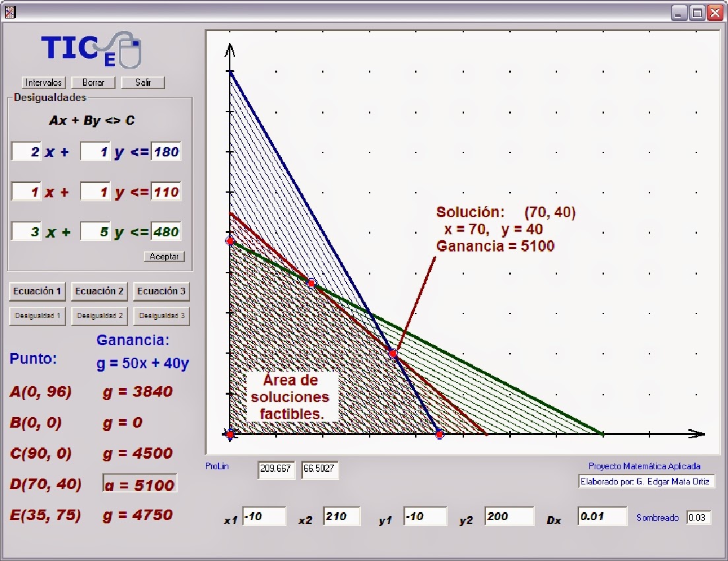Change the Sombreado value 0.03
The width and height of the screenshot is (728, 561).
pyautogui.click(x=699, y=517)
